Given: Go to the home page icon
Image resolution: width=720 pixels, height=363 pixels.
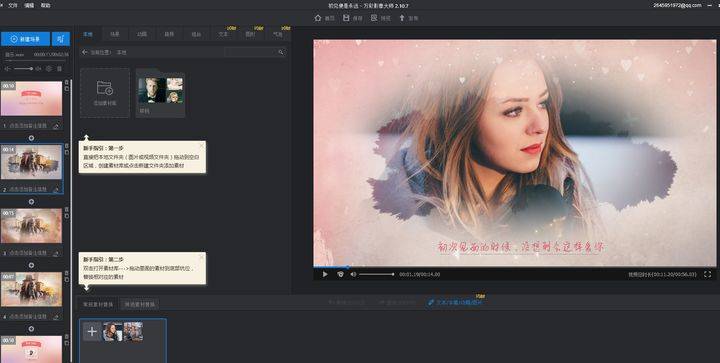Looking at the screenshot, I should click(318, 18).
